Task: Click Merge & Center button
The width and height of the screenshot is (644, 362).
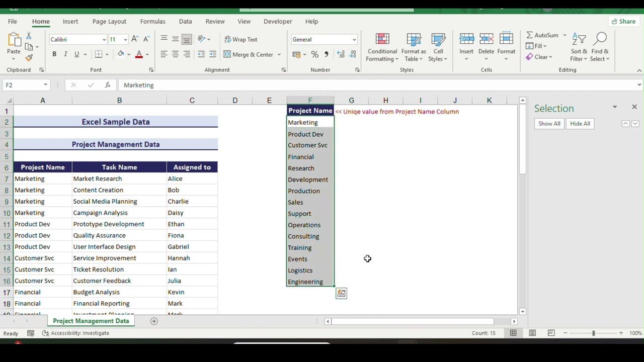Action: [249, 54]
